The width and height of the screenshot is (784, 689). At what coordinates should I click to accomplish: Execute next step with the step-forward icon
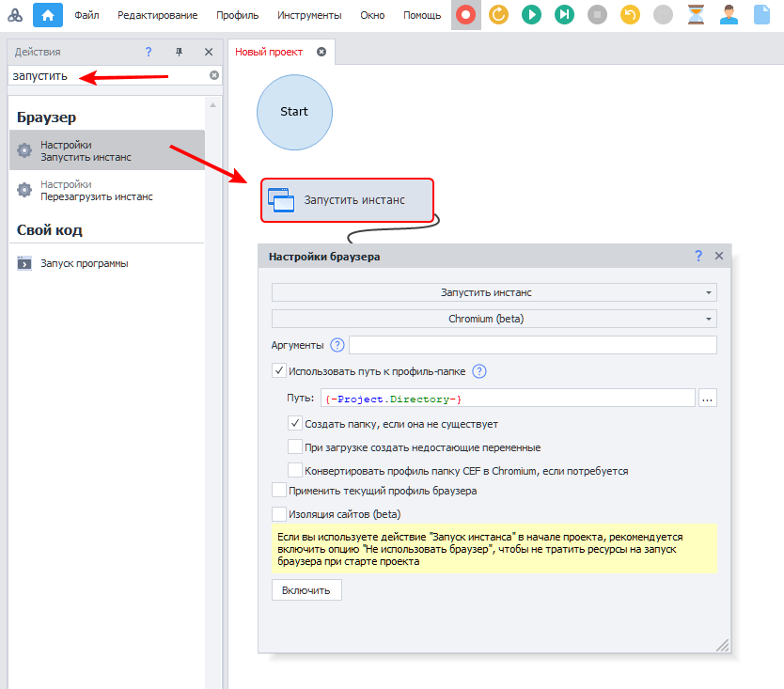(x=565, y=14)
